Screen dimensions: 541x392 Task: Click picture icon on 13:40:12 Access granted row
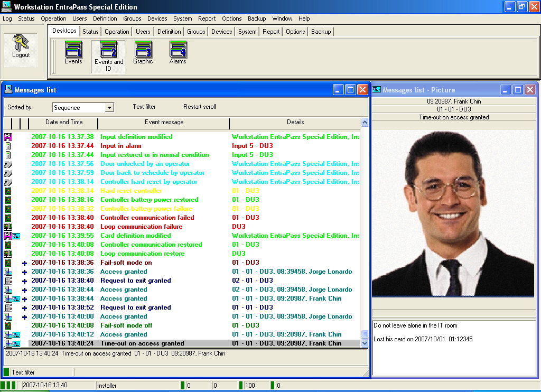[16, 334]
